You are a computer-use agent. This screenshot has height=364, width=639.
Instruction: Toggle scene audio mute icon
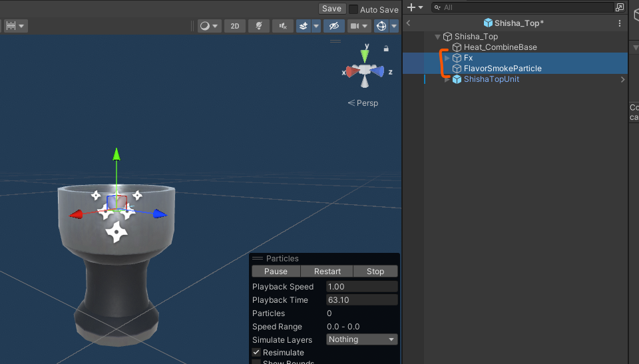(283, 26)
